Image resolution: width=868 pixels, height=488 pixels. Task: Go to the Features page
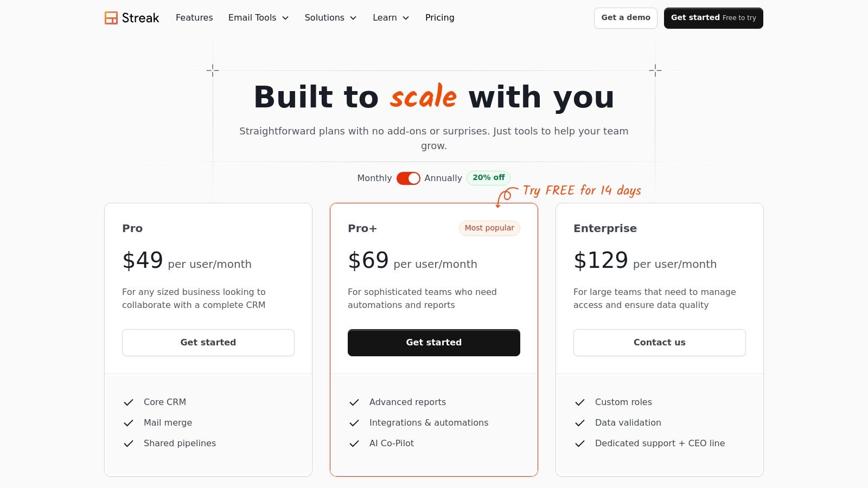pos(194,18)
